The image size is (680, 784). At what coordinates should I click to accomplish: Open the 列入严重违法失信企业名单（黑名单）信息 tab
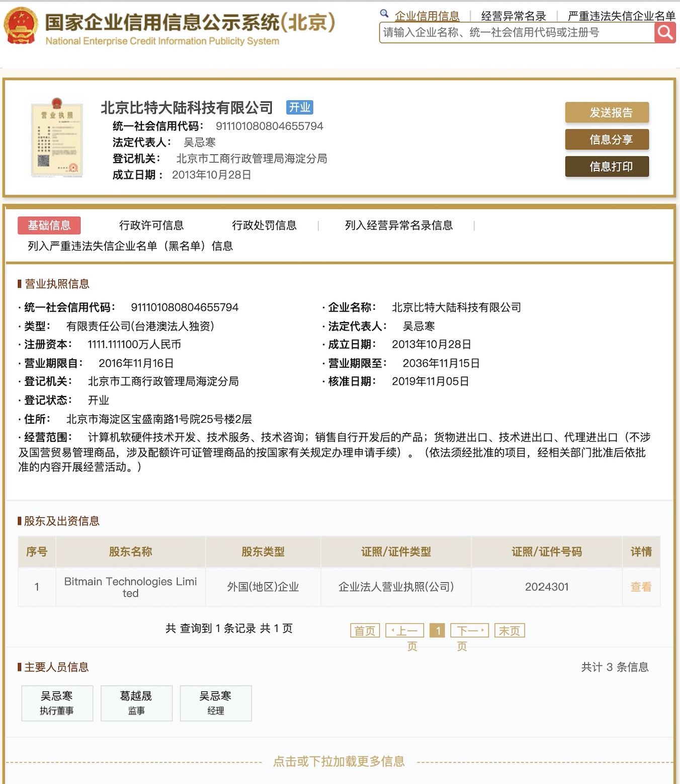pos(130,246)
